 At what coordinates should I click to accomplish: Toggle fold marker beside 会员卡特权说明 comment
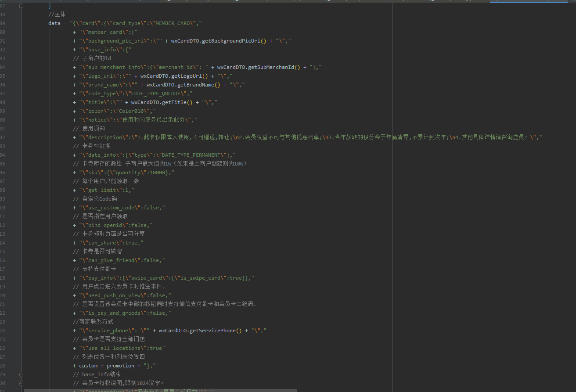coord(21,383)
